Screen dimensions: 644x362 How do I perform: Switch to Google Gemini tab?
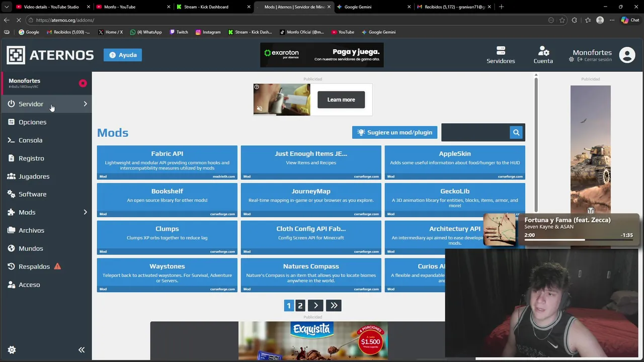tap(373, 7)
